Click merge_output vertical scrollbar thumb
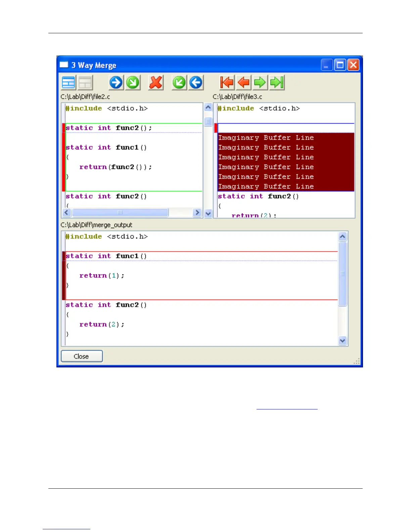The width and height of the screenshot is (411, 532). (x=342, y=274)
